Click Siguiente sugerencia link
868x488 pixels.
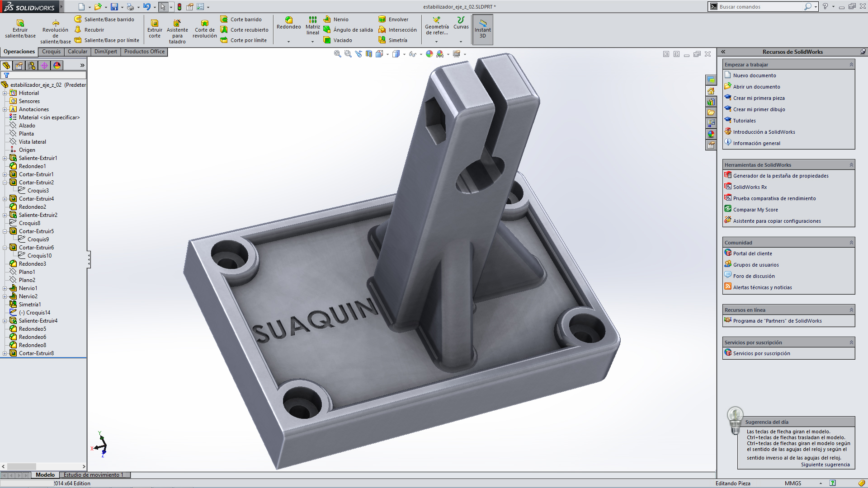[825, 465]
